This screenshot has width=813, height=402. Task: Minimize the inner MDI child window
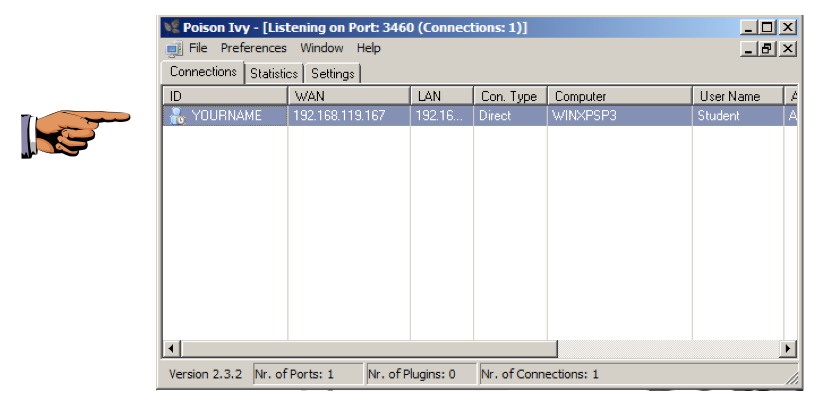tap(749, 48)
